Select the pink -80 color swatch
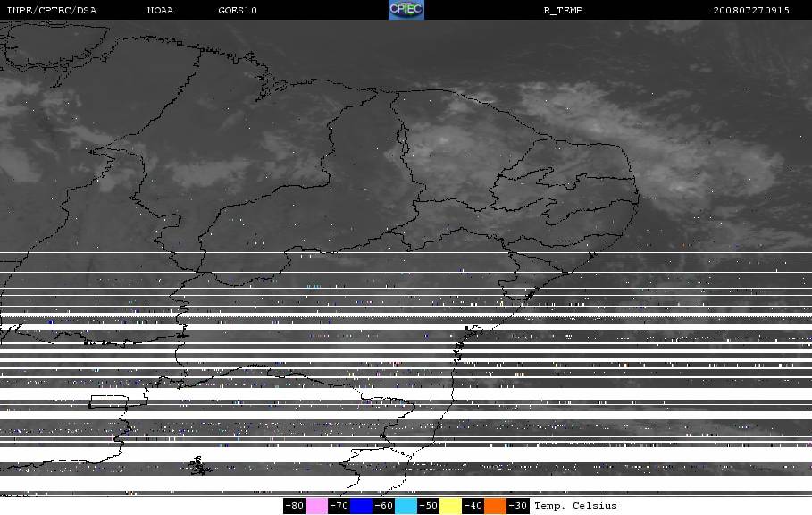This screenshot has height=515, width=812. click(x=316, y=506)
